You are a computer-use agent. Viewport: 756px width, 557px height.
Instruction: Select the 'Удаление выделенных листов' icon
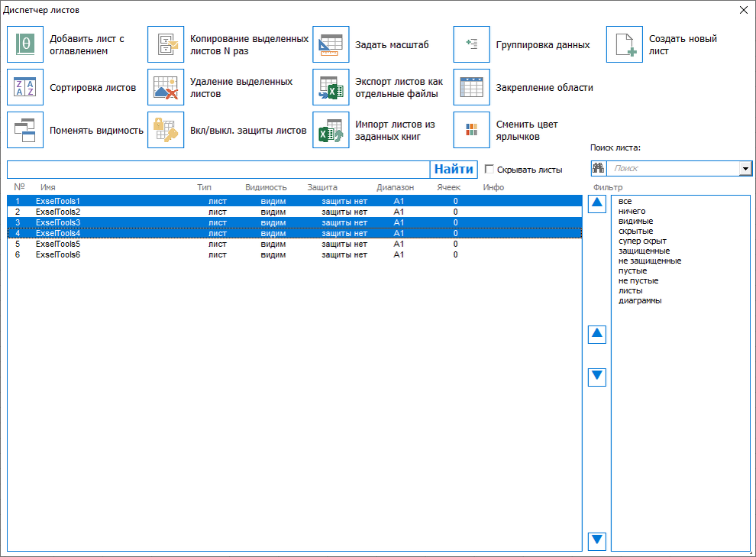point(165,86)
